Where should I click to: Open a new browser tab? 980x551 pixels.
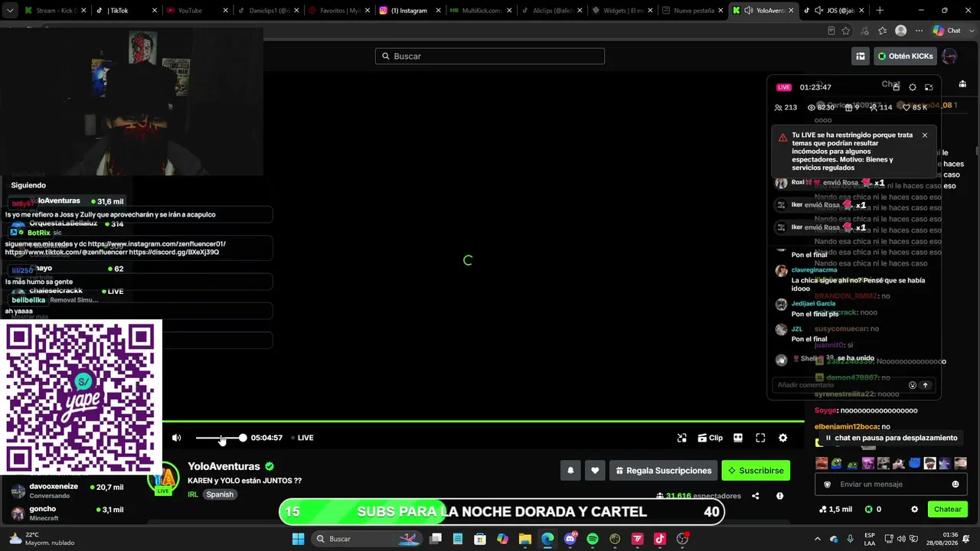pyautogui.click(x=880, y=11)
